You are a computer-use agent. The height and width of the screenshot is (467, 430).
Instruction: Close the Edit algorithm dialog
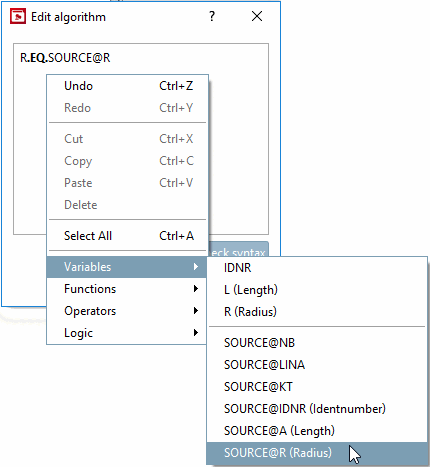257,16
